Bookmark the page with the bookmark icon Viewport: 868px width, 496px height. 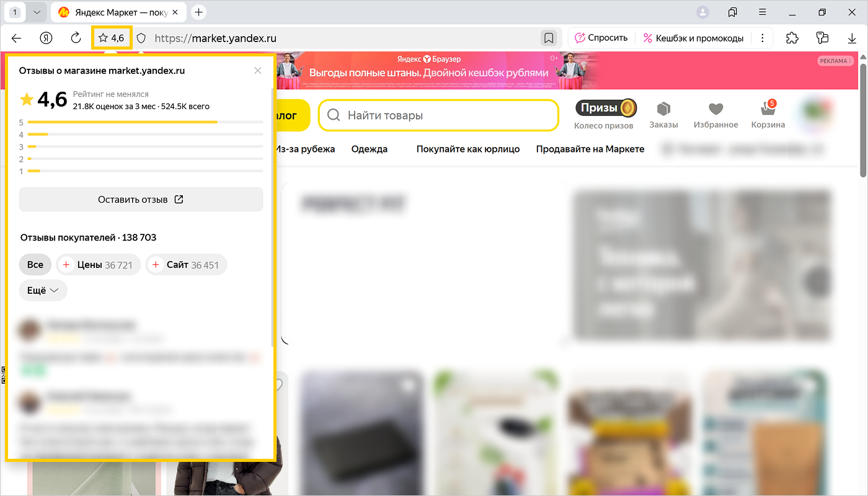coord(549,38)
